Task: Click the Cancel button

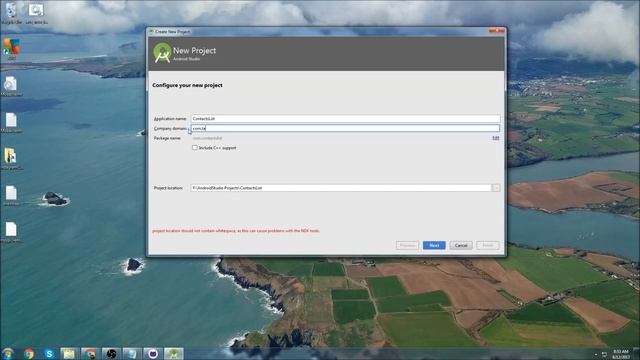Action: pos(461,245)
